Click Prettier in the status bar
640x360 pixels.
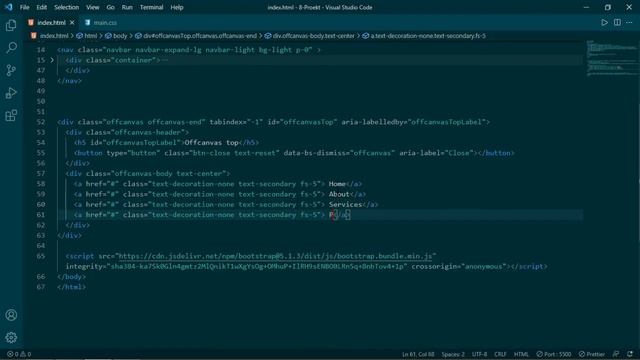[x=592, y=354]
